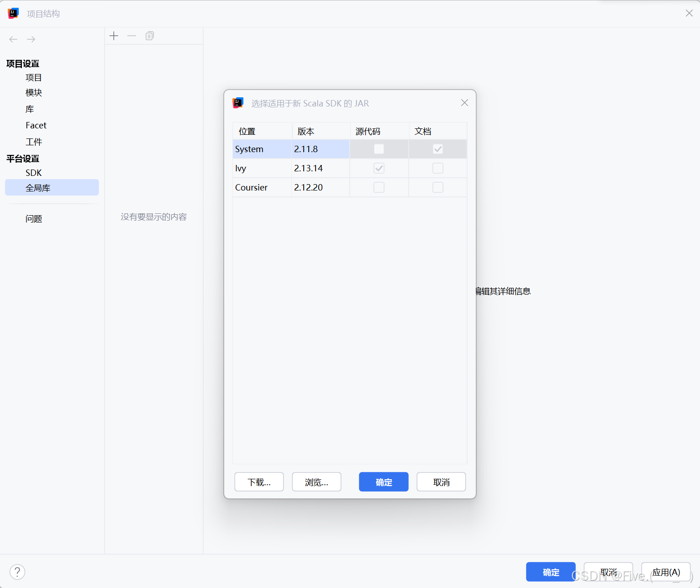Select 全局库 under 平台设置

[52, 187]
